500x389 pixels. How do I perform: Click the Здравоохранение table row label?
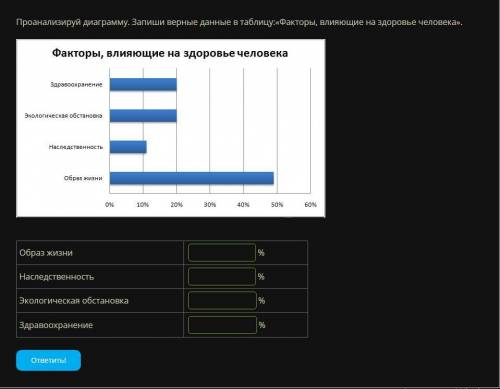pos(56,325)
